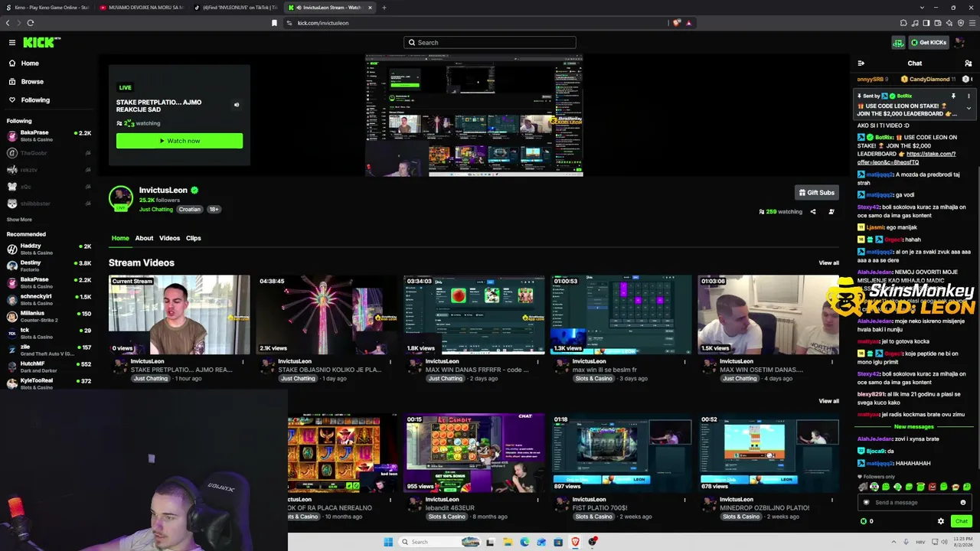Open options for MINEDROP OZBILJNO PLATIO clip
The width and height of the screenshot is (980, 551).
click(x=832, y=500)
